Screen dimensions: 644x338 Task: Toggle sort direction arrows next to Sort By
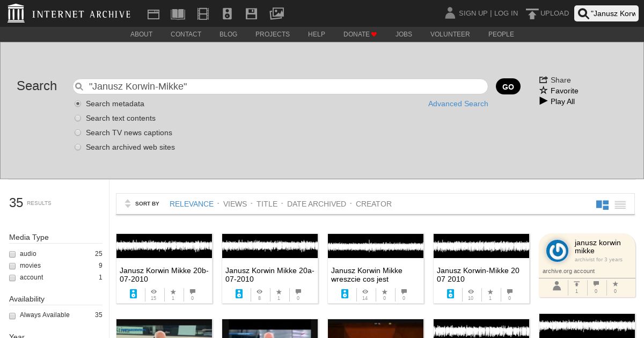click(x=128, y=204)
